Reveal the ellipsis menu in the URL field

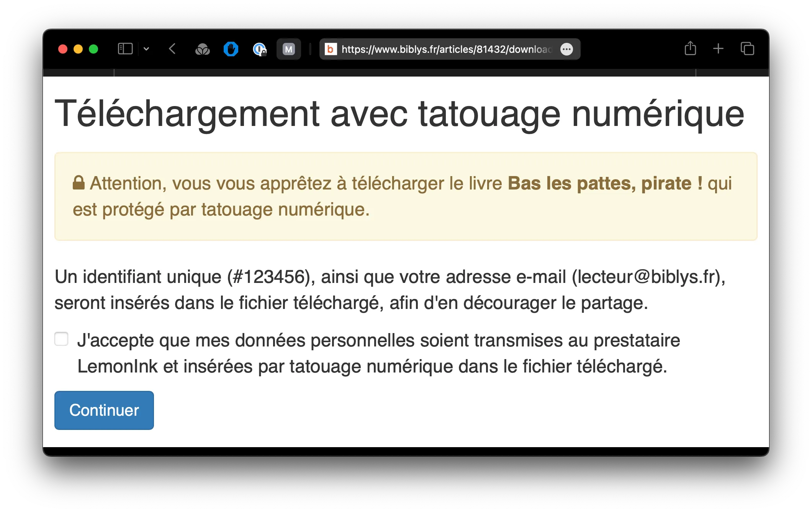[x=567, y=49]
